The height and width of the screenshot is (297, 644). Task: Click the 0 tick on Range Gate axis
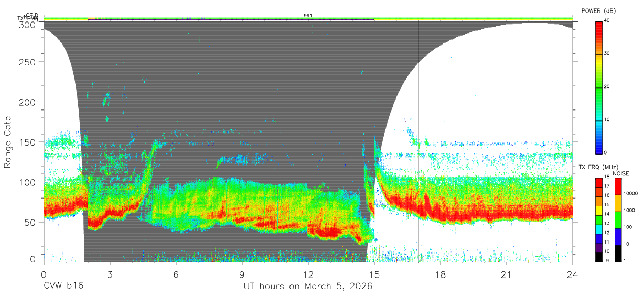33,259
